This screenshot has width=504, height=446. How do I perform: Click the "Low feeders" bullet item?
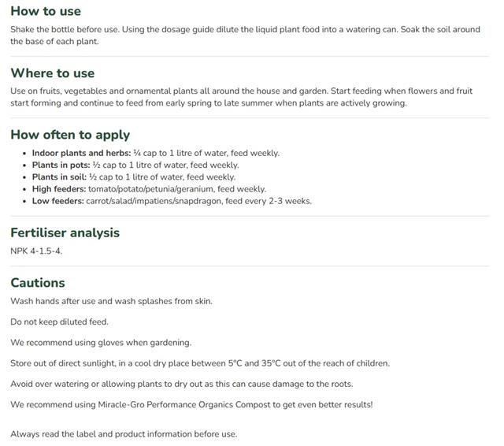(x=172, y=201)
